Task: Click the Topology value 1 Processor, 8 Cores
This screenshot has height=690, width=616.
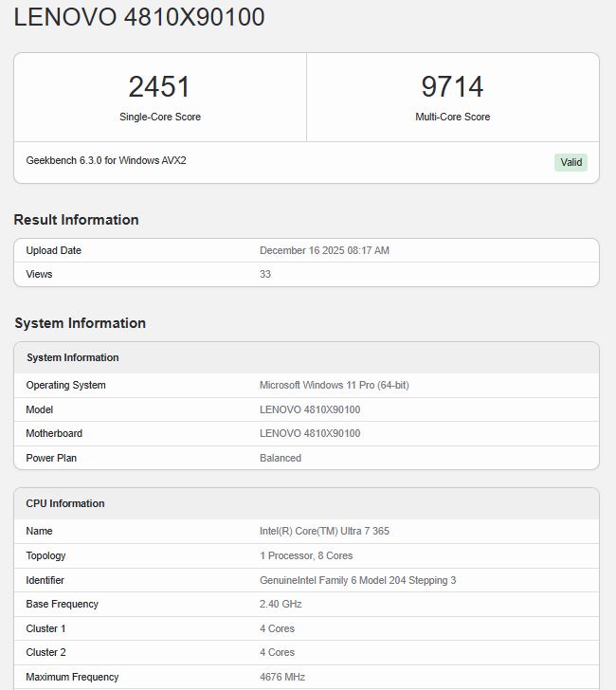Action: point(306,556)
